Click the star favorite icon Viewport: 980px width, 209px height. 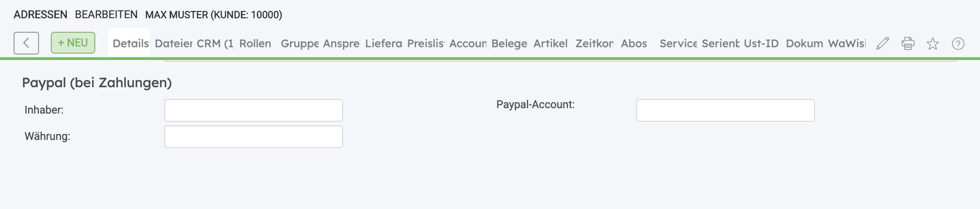[933, 44]
